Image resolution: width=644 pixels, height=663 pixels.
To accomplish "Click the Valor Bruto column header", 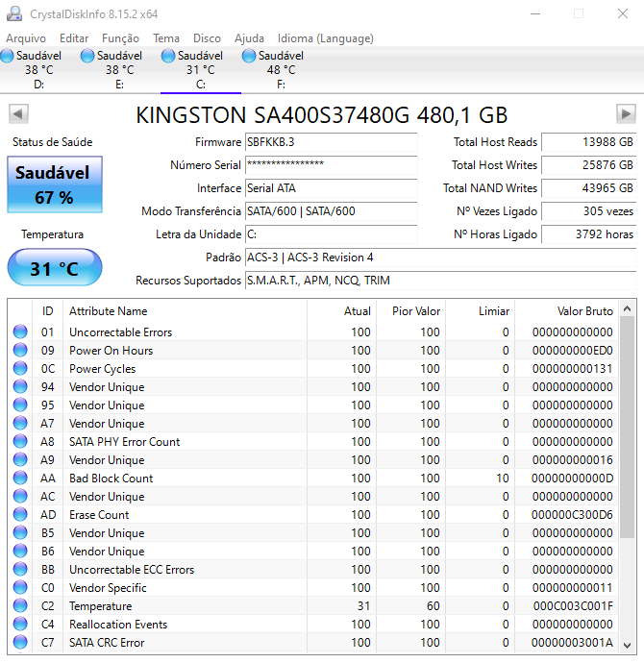I will pos(566,311).
